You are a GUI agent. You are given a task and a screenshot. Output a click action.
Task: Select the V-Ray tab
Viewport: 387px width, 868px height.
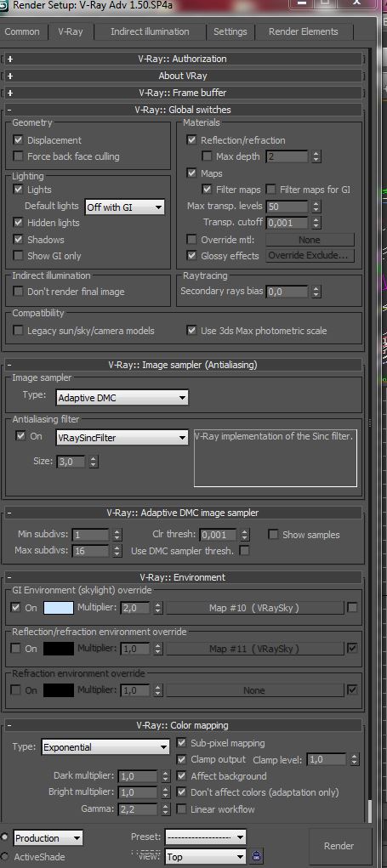(x=71, y=31)
